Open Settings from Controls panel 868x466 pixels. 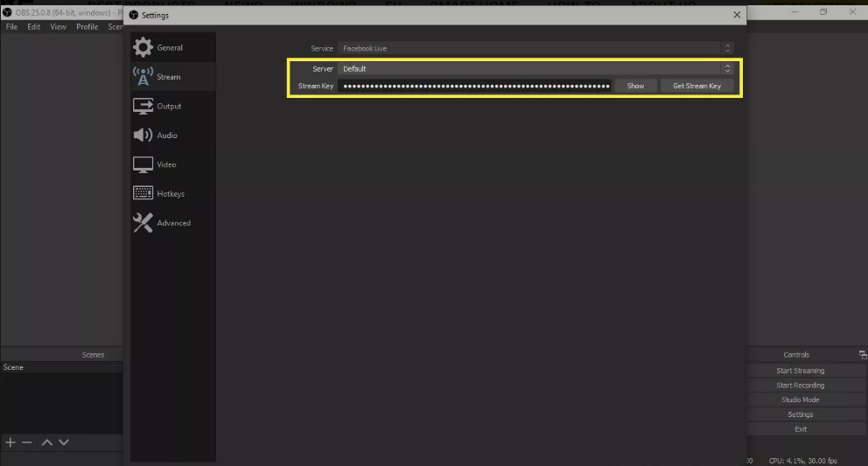pyautogui.click(x=801, y=414)
